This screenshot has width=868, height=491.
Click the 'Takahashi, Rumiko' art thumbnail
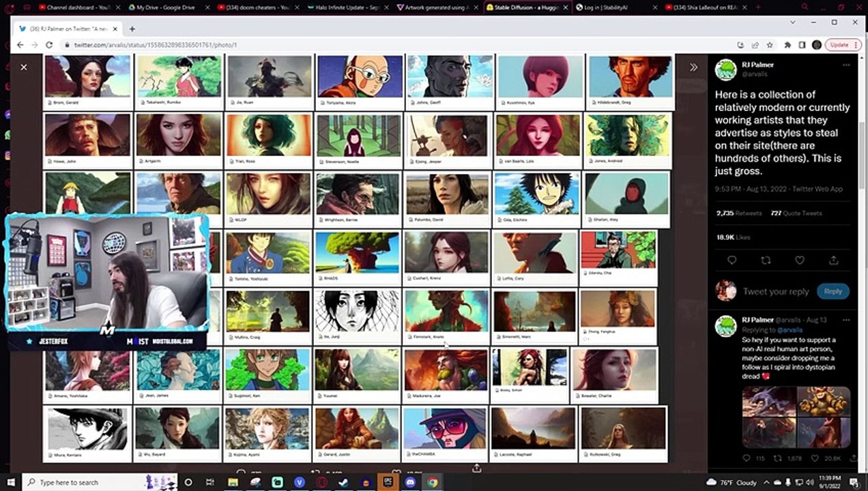[x=178, y=82]
